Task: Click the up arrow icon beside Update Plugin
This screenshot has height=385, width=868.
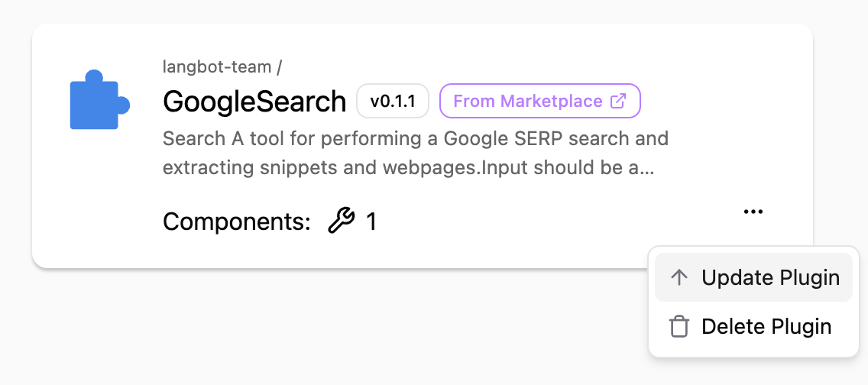Action: [x=678, y=277]
